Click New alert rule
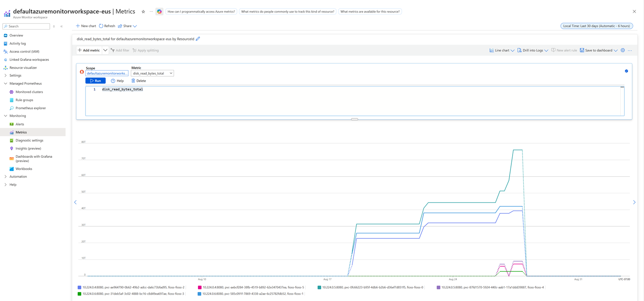 564,51
